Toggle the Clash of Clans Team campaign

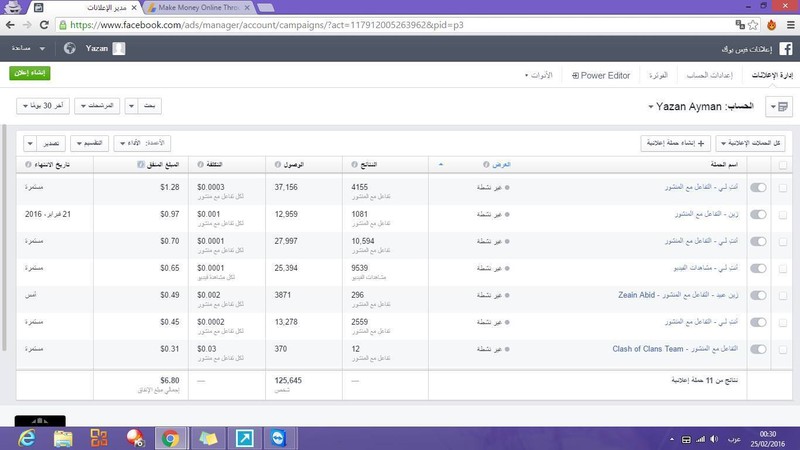pos(758,349)
